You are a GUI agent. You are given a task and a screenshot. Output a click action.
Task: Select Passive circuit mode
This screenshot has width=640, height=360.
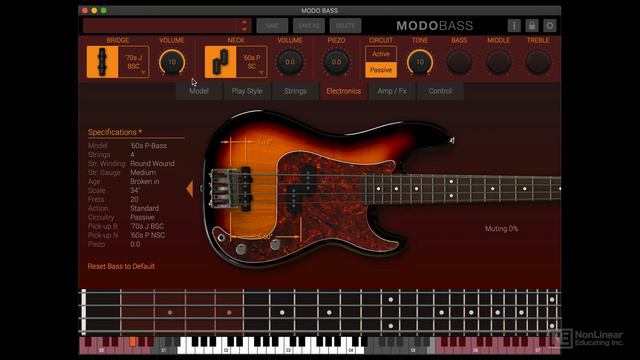click(x=380, y=70)
